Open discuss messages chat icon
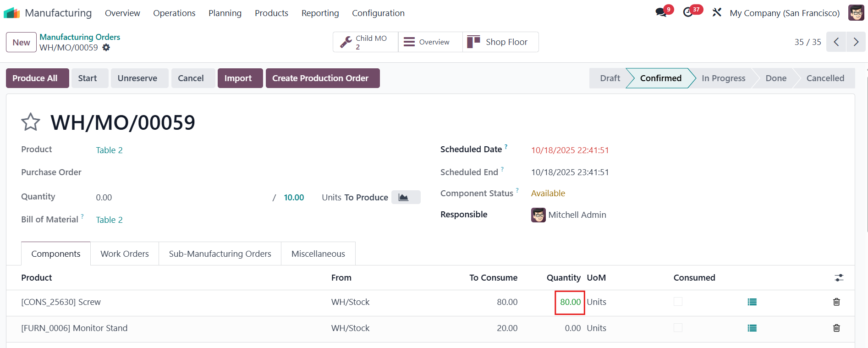Image resolution: width=868 pixels, height=348 pixels. coord(661,13)
